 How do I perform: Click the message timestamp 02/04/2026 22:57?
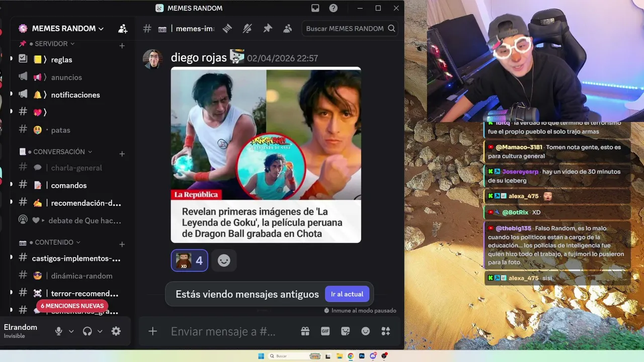pos(282,58)
